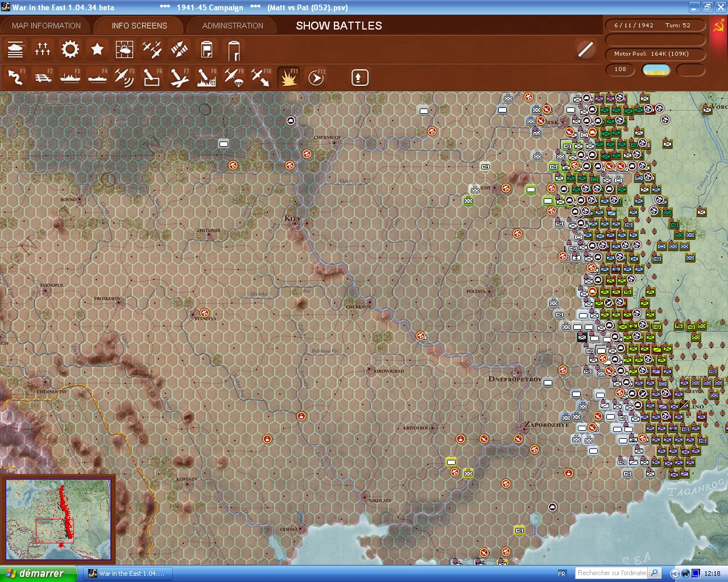Open the weather map grid icon
The height and width of the screenshot is (582, 728).
pos(125,49)
